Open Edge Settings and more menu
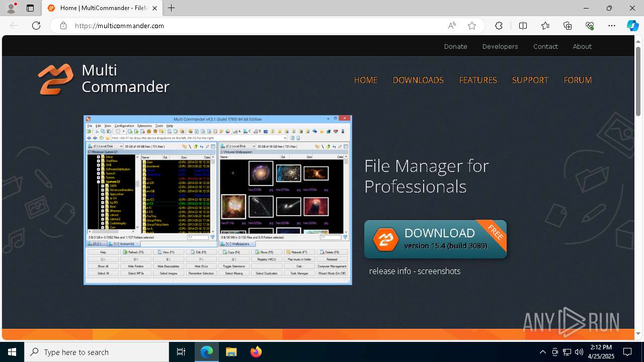This screenshot has width=644, height=362. (x=612, y=26)
